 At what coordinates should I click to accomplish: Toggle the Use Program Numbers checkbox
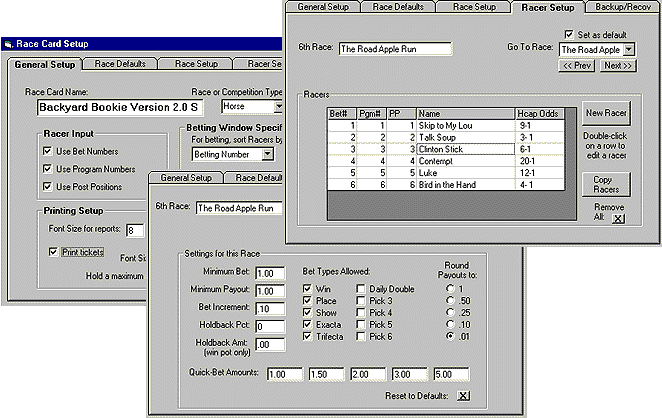(48, 169)
